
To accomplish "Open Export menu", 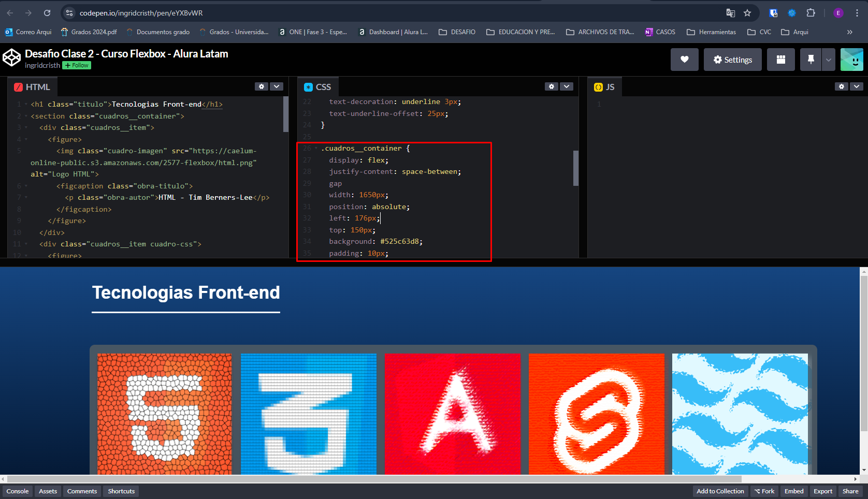I will pyautogui.click(x=823, y=491).
